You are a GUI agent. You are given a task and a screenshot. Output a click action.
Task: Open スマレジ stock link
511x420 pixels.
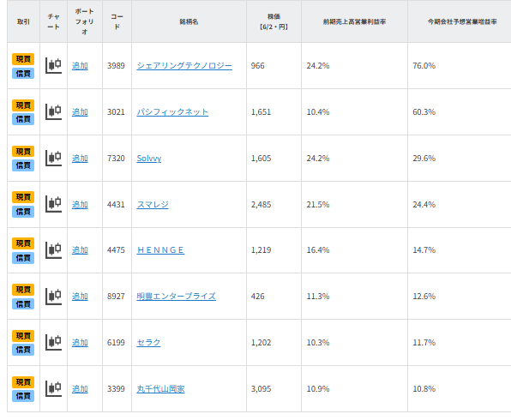(x=153, y=205)
